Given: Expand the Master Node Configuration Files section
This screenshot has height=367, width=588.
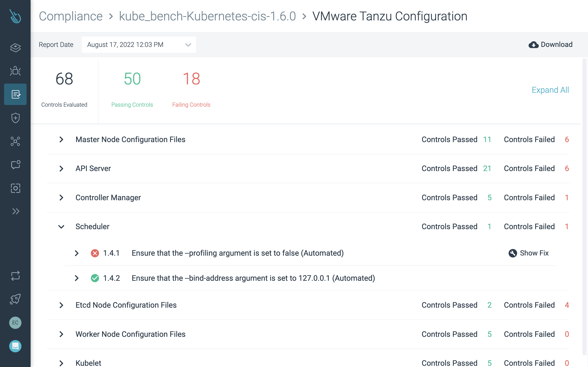Looking at the screenshot, I should pyautogui.click(x=61, y=139).
